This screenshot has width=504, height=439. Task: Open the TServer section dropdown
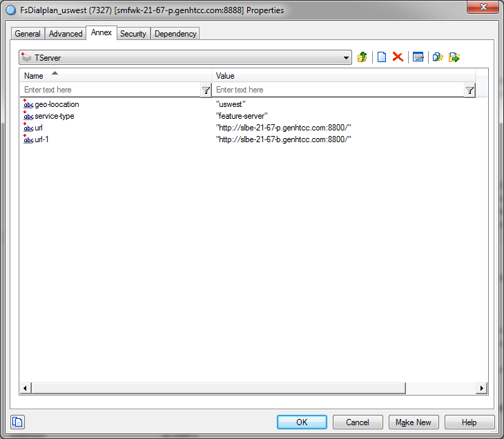[186, 58]
